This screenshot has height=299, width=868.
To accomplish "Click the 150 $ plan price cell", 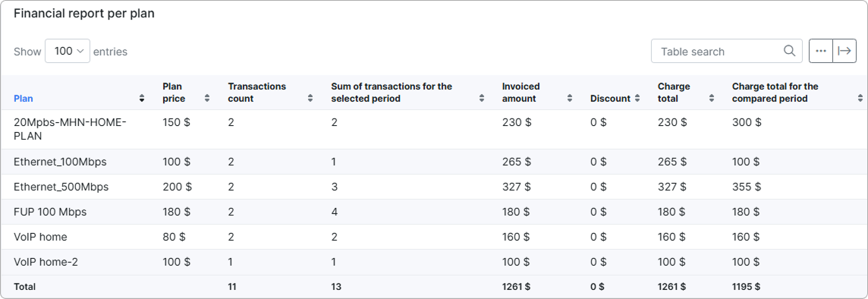I will pyautogui.click(x=177, y=122).
